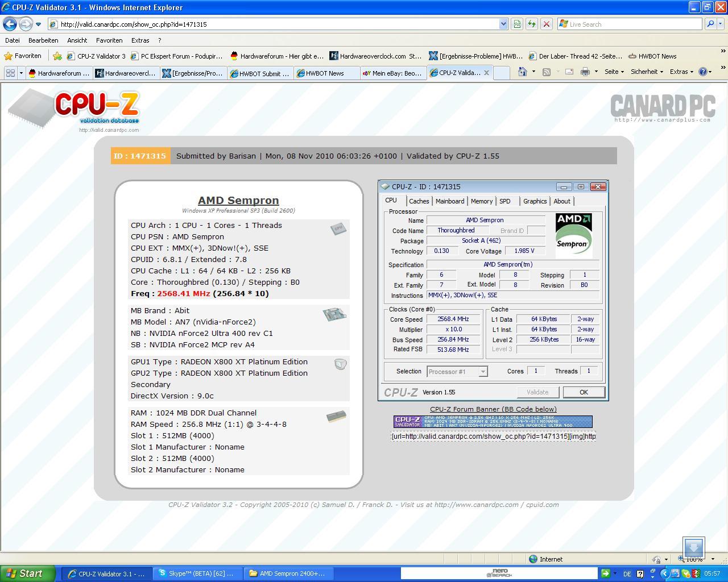Open the About tab in CPU-Z
This screenshot has width=728, height=582.
[562, 201]
